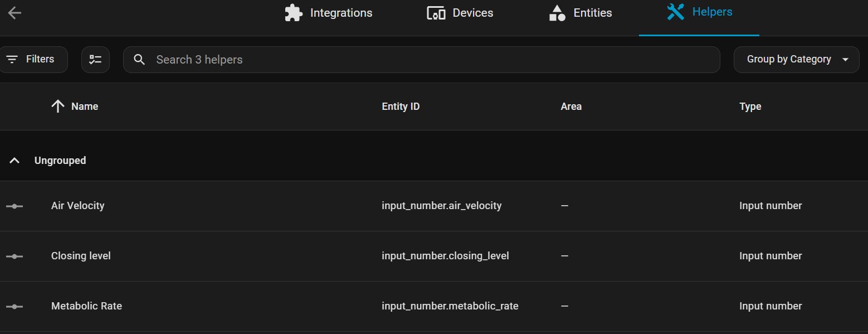Click the magnifier search icon
The width and height of the screenshot is (868, 334).
point(140,60)
